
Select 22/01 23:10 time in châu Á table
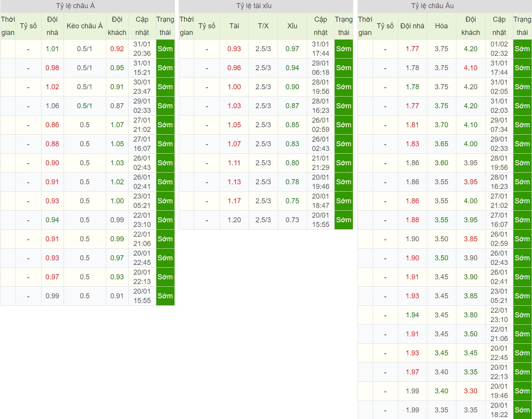point(142,220)
